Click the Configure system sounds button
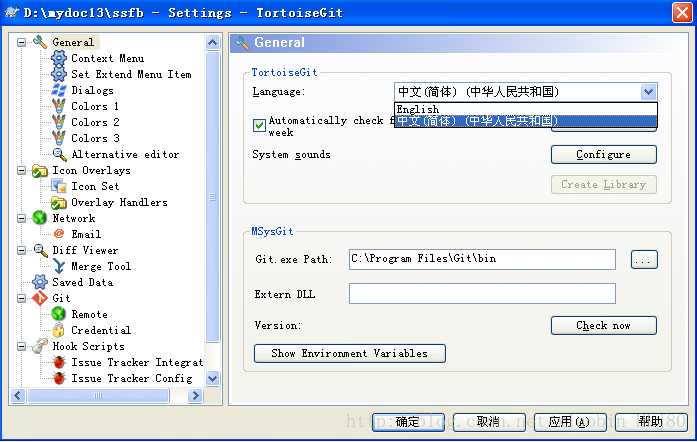Viewport: 697px width, 442px height. 603,155
